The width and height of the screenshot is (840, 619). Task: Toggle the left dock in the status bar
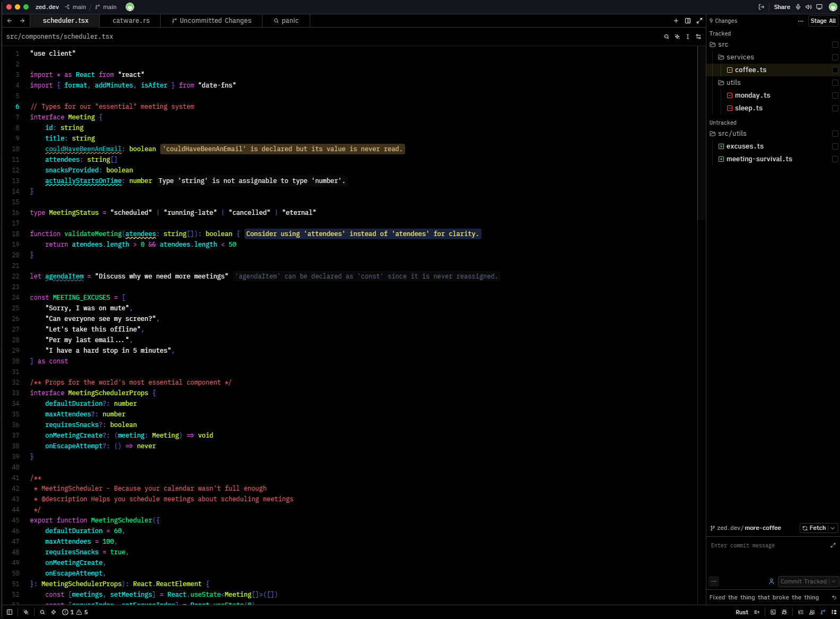(x=10, y=612)
